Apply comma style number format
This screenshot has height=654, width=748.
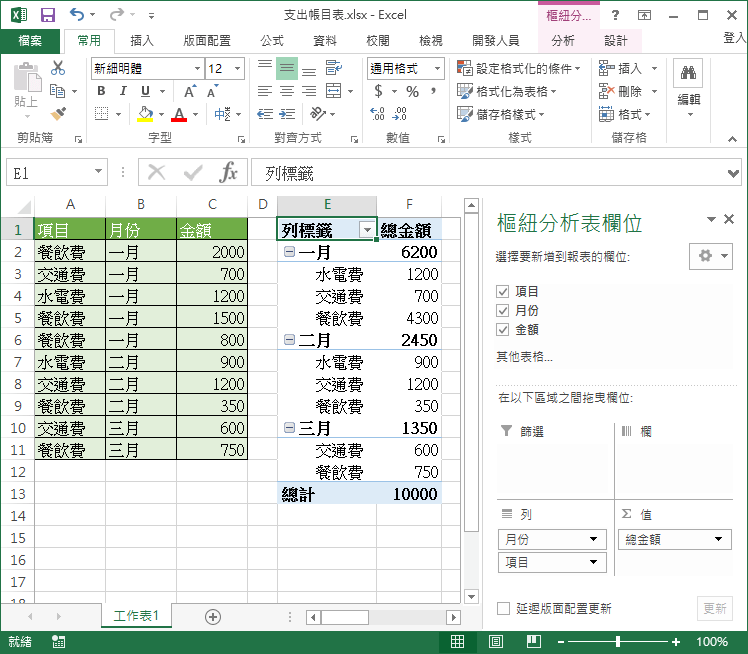433,91
